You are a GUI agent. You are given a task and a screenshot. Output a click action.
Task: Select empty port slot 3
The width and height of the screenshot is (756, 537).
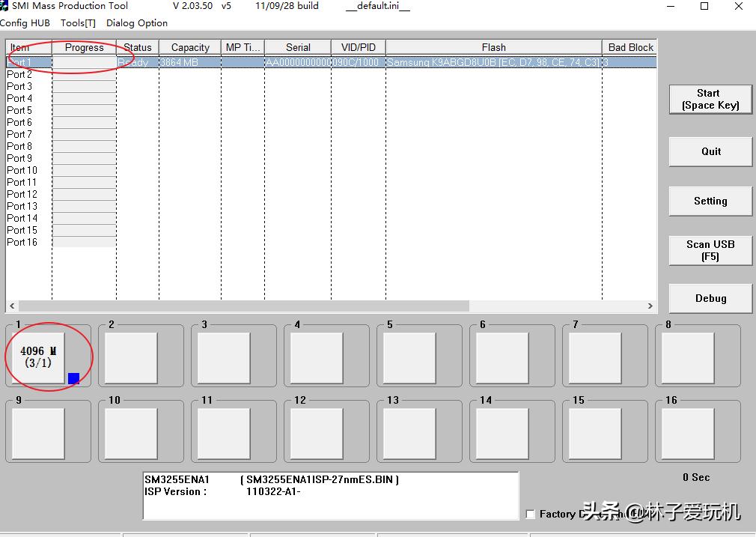(224, 357)
